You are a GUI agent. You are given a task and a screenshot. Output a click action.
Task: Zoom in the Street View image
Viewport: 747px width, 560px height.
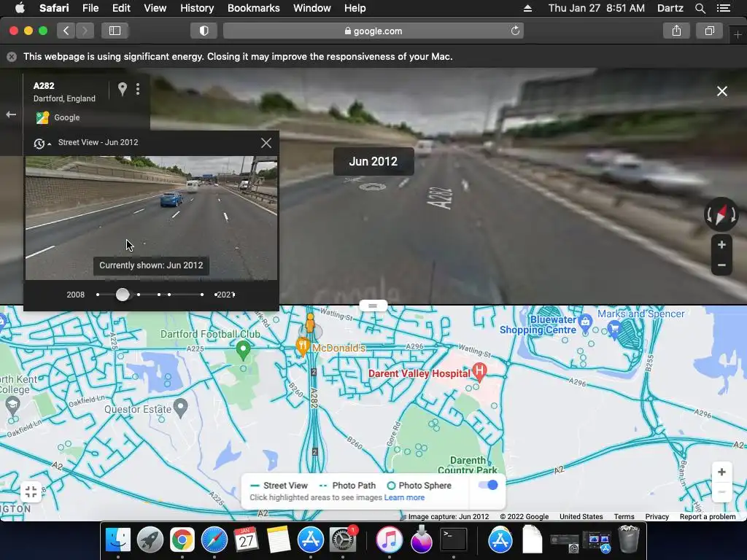[721, 245]
